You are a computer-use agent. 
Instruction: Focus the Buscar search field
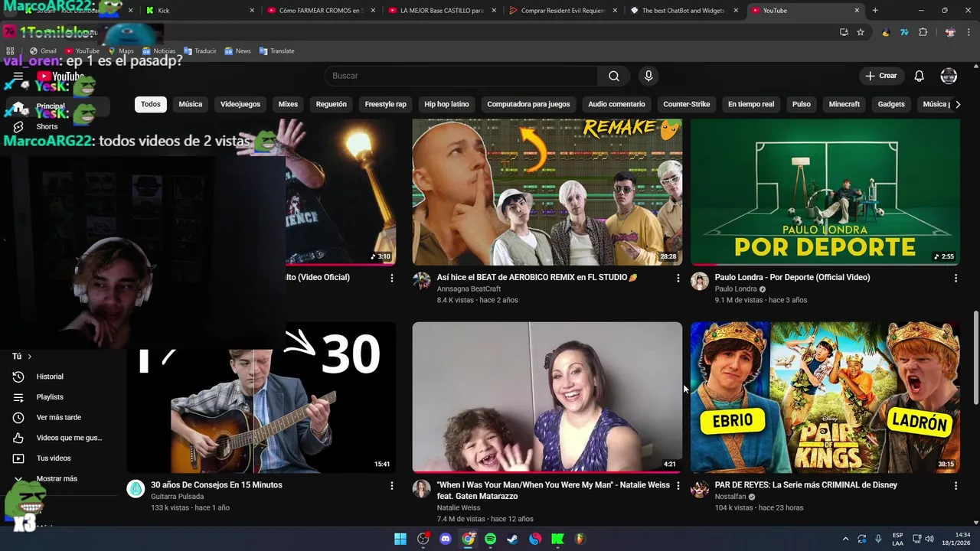tap(462, 76)
